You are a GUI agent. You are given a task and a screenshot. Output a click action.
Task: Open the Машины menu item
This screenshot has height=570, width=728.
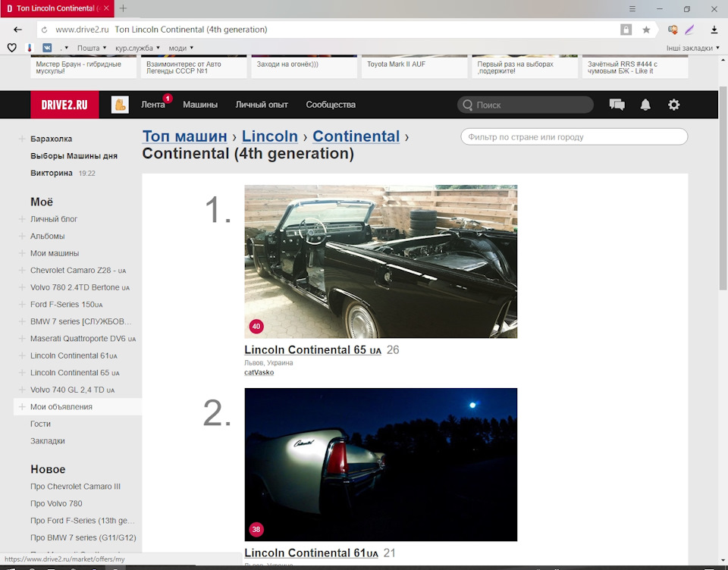point(200,105)
